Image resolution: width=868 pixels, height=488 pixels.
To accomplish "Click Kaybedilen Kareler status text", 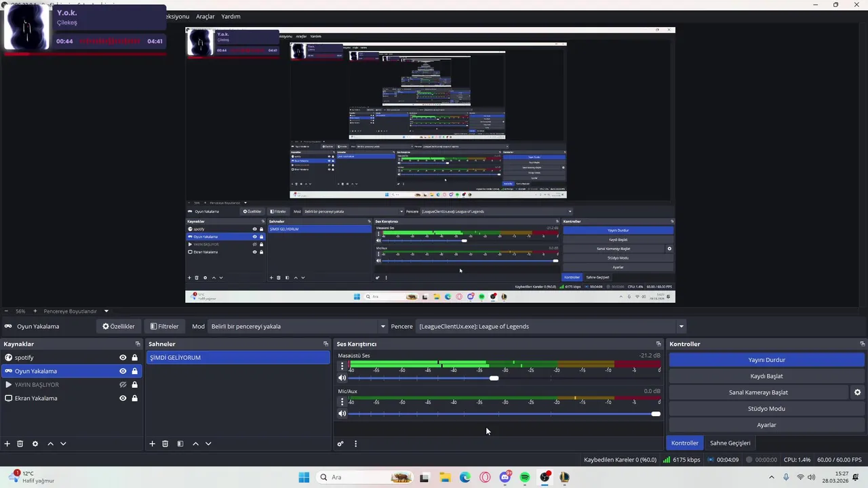I will coord(620,460).
